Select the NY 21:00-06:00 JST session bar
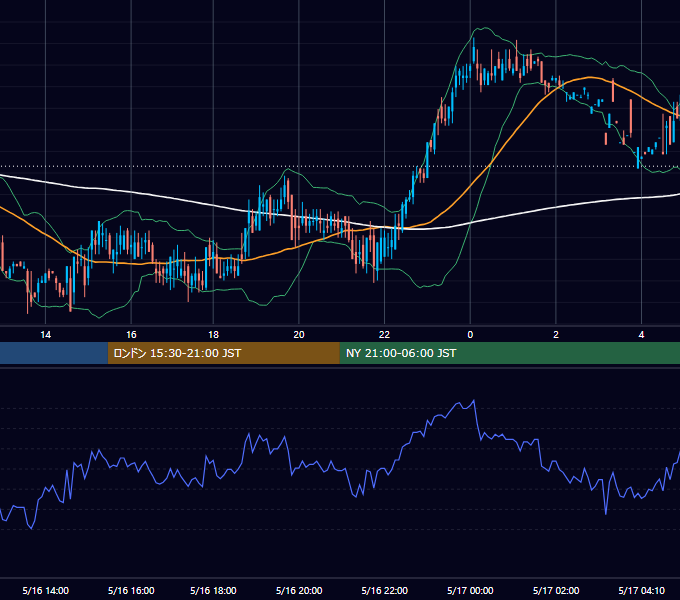The width and height of the screenshot is (680, 600). [x=510, y=353]
